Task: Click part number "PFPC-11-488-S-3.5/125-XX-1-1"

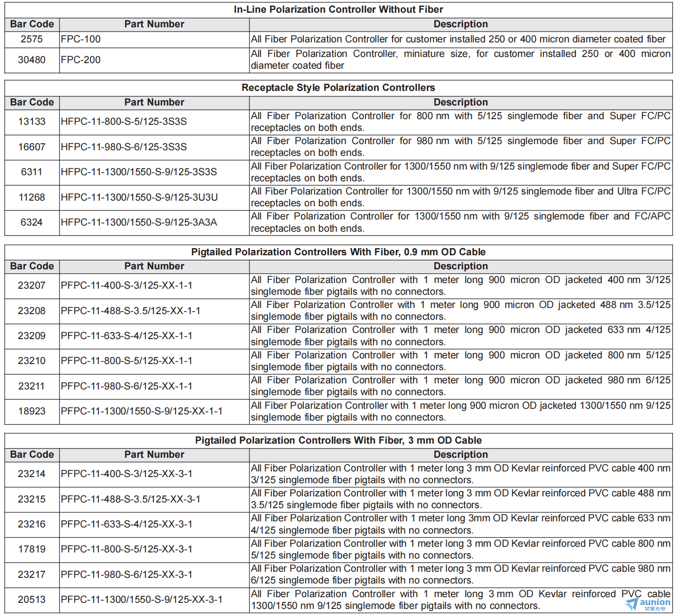Action: pos(130,311)
